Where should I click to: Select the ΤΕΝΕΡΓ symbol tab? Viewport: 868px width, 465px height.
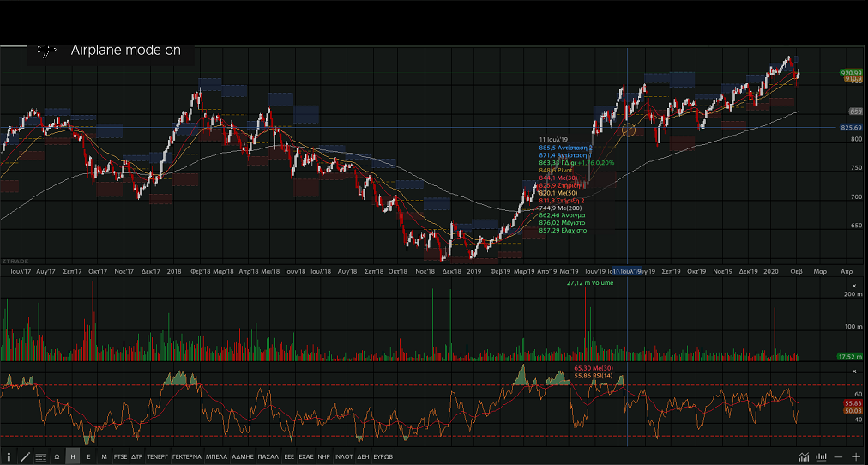point(157,457)
